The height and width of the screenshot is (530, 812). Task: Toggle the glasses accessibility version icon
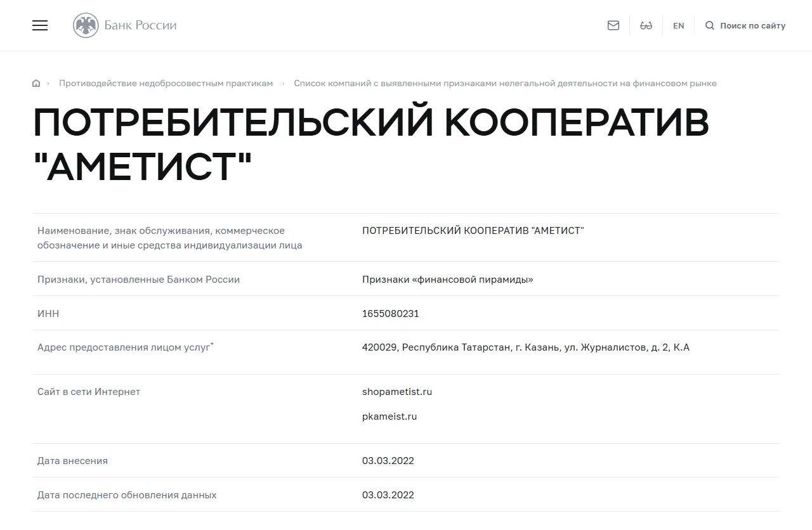(x=646, y=25)
